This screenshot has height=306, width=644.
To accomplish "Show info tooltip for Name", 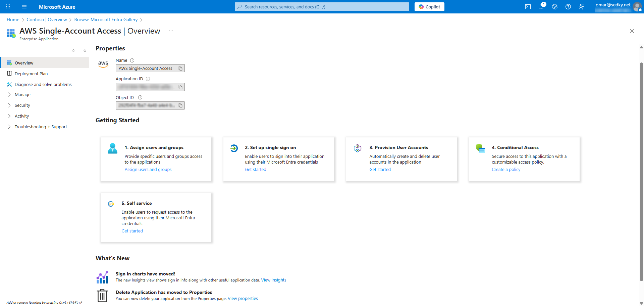I will coord(132,60).
